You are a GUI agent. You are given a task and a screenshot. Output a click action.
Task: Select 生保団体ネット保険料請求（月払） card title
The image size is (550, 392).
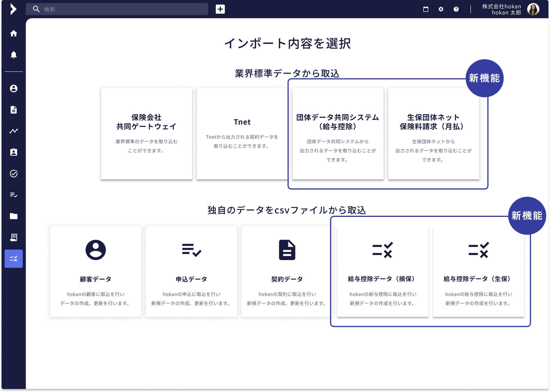433,122
